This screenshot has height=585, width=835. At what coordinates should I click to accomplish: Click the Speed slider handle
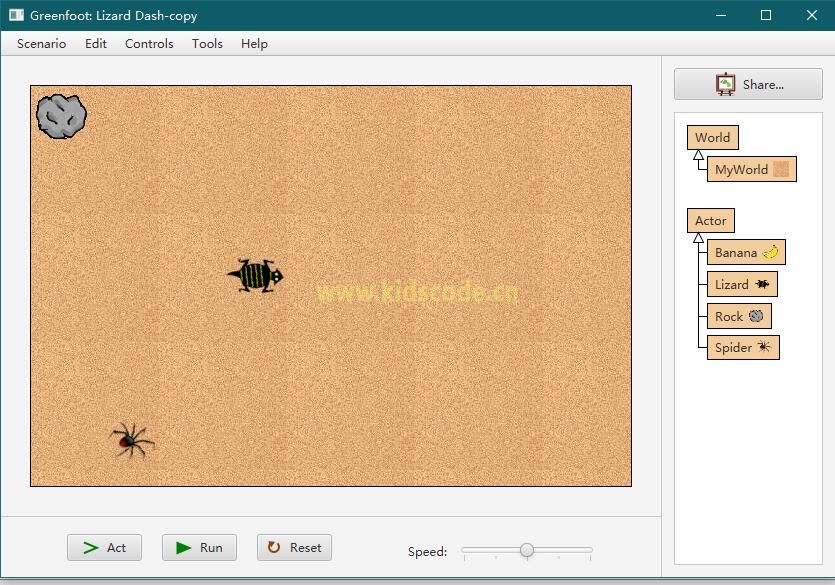[x=527, y=550]
